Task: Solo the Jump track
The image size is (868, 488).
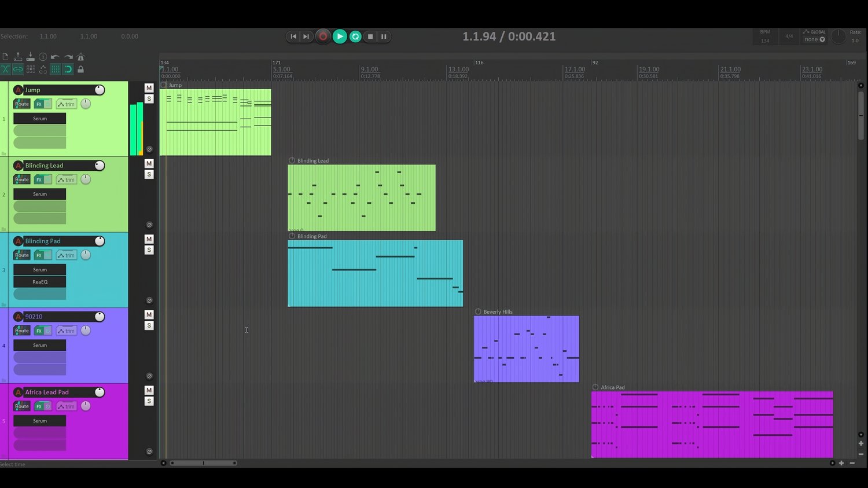Action: 149,99
